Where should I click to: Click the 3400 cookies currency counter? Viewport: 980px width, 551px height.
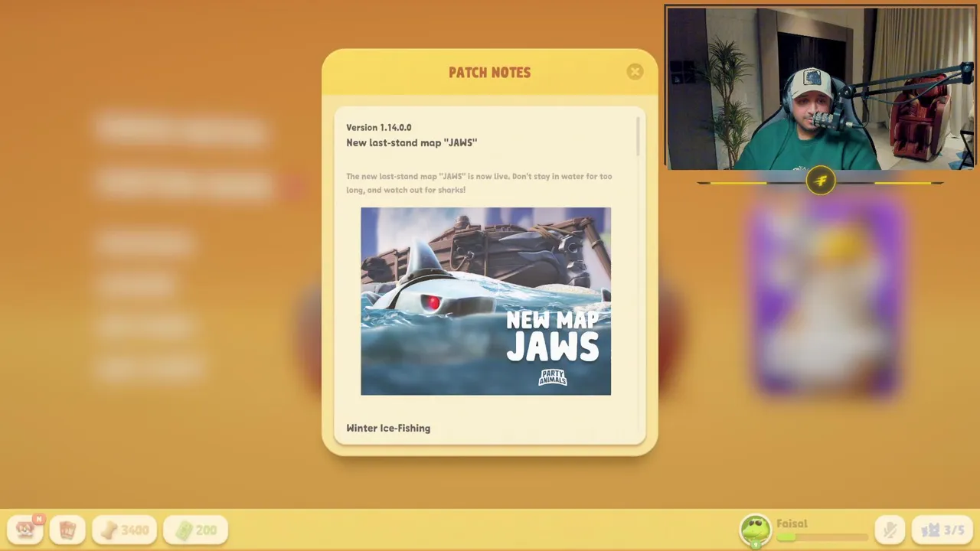[x=125, y=530]
